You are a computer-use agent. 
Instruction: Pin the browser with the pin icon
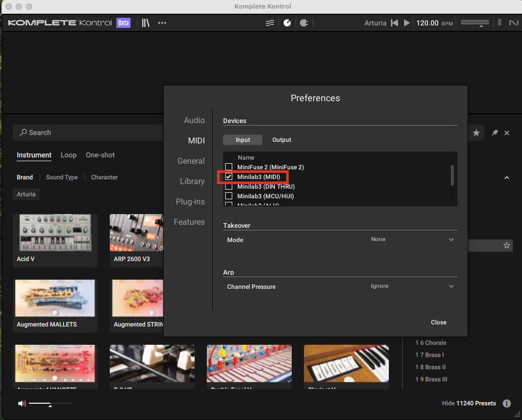pyautogui.click(x=495, y=133)
